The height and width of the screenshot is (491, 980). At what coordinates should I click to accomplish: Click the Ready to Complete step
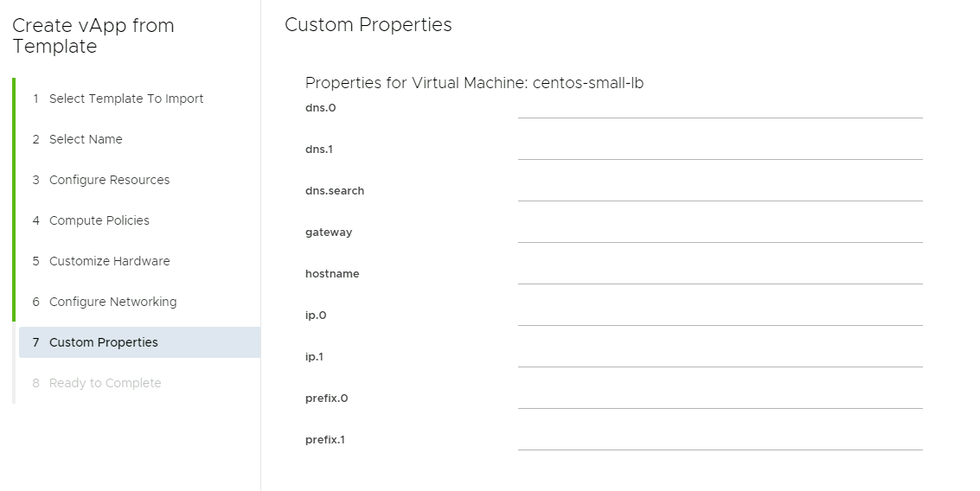pos(105,383)
